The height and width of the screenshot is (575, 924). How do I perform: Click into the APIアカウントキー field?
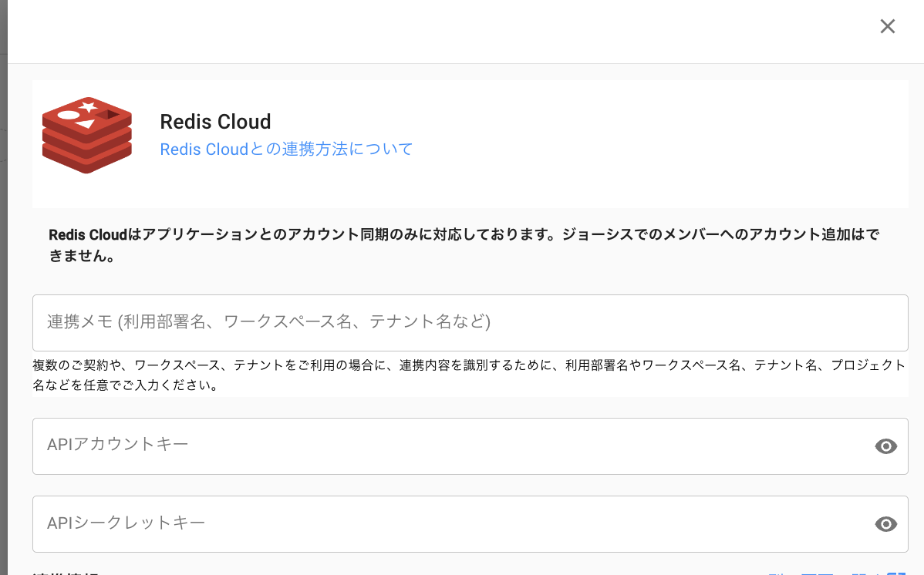click(447, 446)
